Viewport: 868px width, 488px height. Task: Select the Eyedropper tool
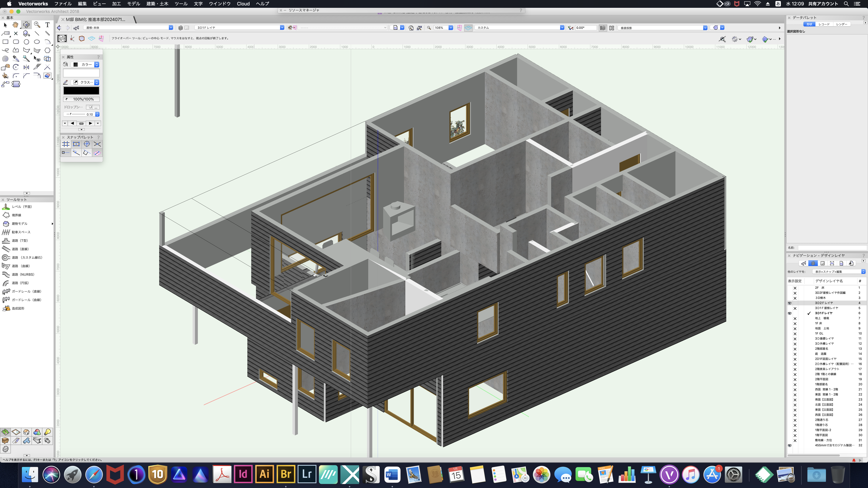16,59
